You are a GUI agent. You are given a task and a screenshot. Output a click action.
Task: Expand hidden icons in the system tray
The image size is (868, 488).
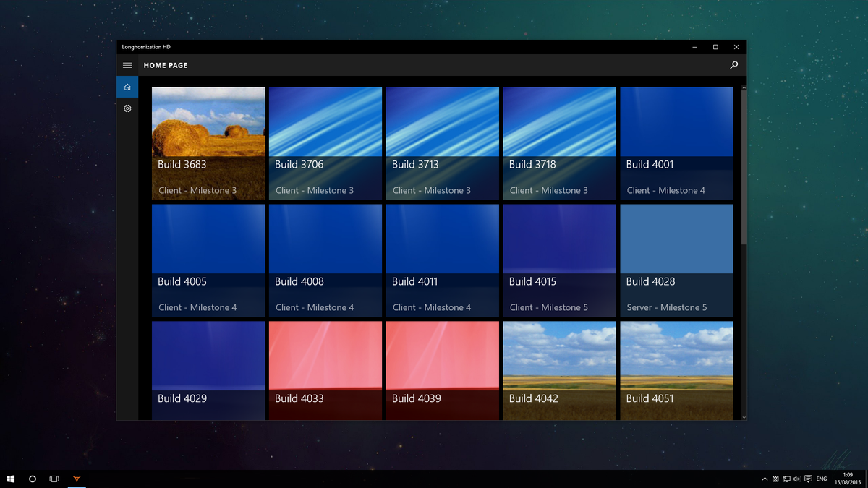765,479
